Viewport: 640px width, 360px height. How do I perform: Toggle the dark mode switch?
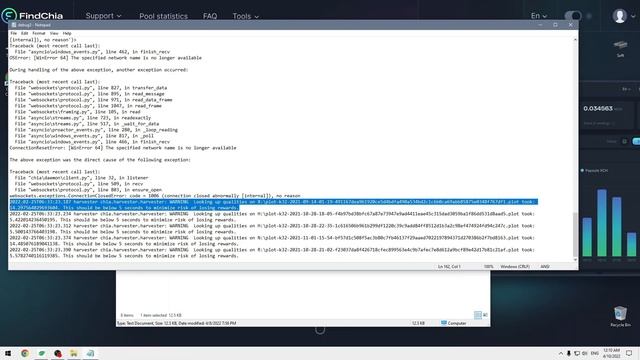click(573, 16)
